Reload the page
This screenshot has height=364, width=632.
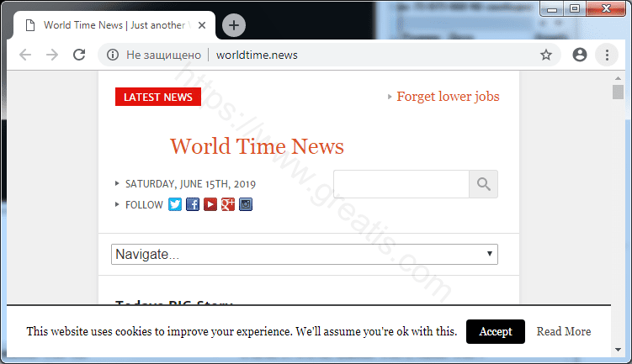pyautogui.click(x=79, y=55)
